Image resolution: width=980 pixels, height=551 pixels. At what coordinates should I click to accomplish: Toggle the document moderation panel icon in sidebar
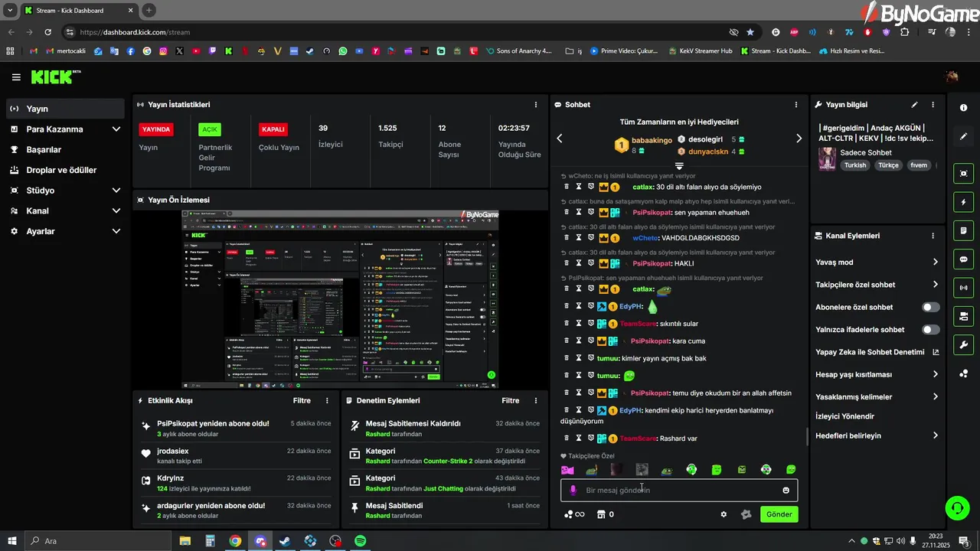click(964, 230)
